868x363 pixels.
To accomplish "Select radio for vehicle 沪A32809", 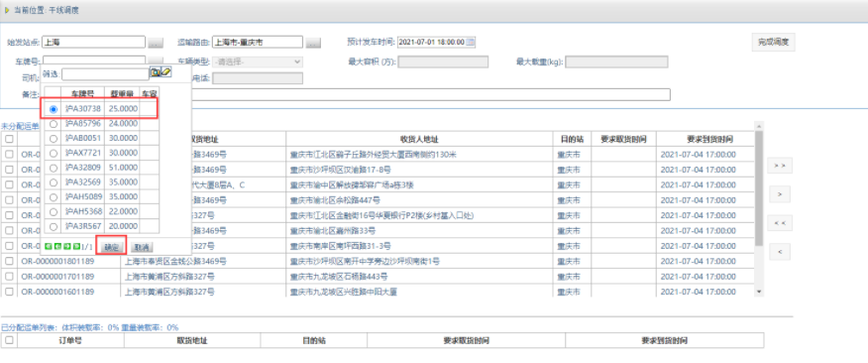I will click(x=54, y=168).
